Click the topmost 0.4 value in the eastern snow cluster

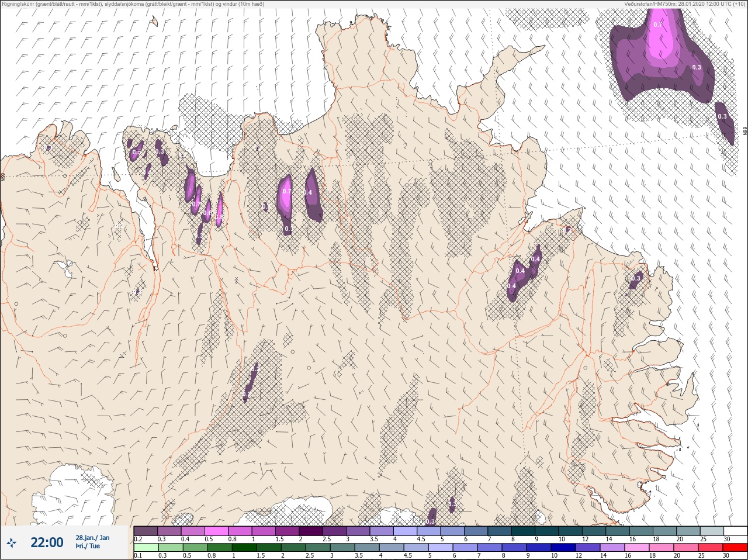(x=535, y=259)
